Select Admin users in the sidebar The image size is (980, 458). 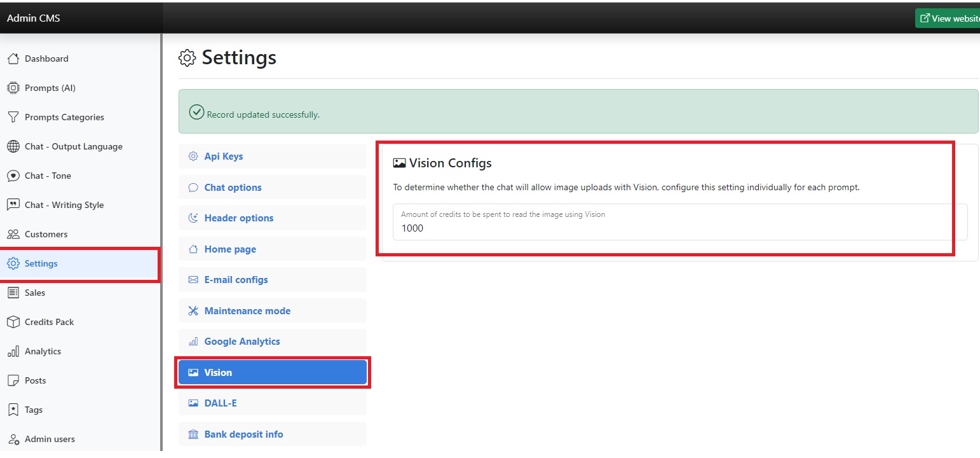pos(50,439)
